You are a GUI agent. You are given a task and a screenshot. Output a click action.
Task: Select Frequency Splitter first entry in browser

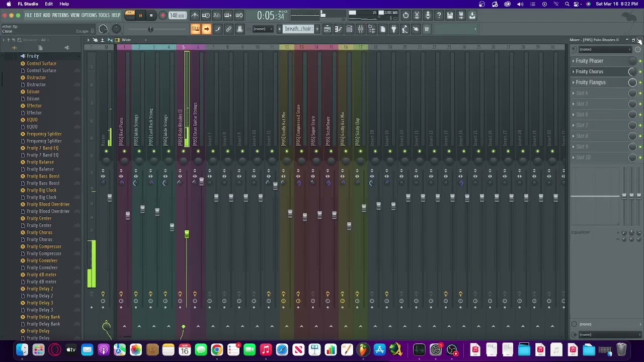pos(44,134)
